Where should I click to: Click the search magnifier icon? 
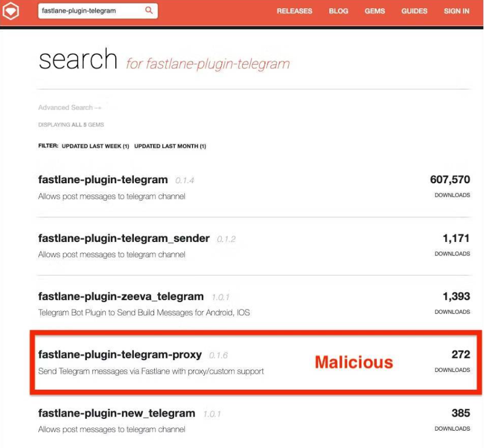pyautogui.click(x=149, y=10)
